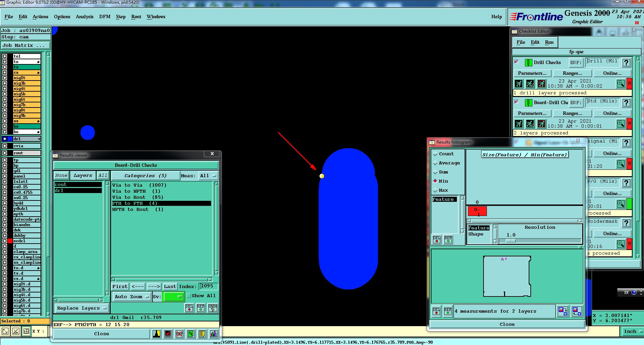Image resolution: width=644 pixels, height=345 pixels.
Task: Click REF icon below Feature list in histogram
Action: pyautogui.click(x=448, y=239)
